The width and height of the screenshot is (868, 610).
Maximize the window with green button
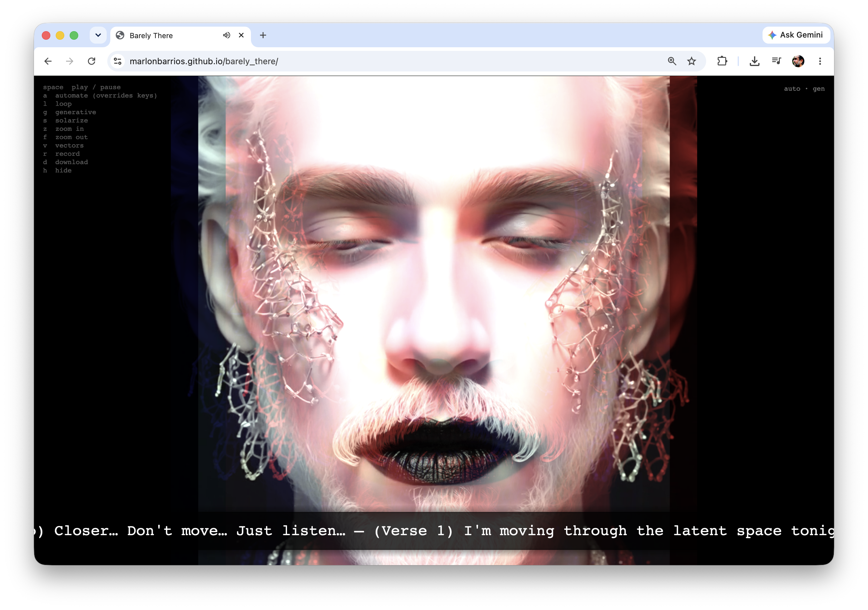coord(74,35)
